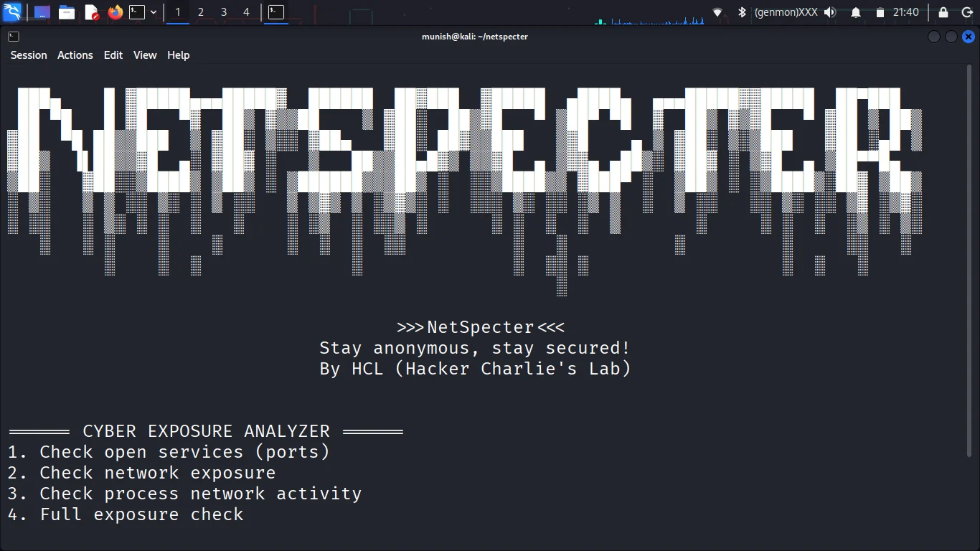Open the volume speaker control
980x551 pixels.
click(830, 12)
